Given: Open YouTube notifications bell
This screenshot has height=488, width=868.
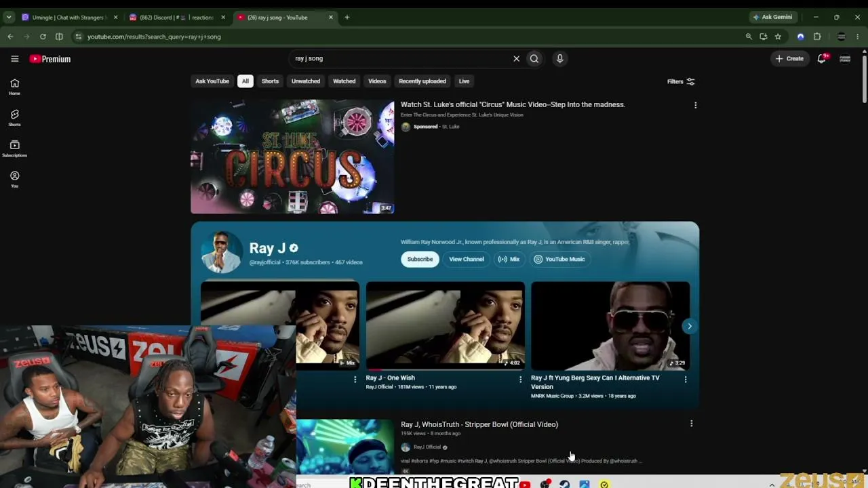Looking at the screenshot, I should click(x=822, y=58).
